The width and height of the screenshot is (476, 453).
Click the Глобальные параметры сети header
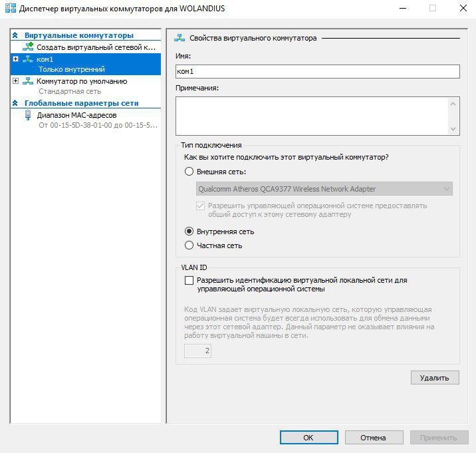point(81,103)
